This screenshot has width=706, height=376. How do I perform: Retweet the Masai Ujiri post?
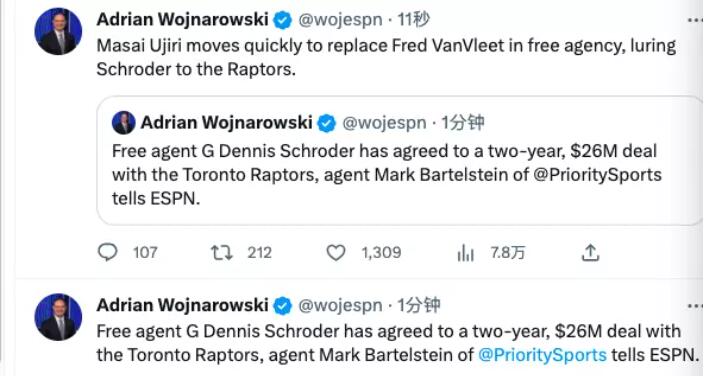222,253
